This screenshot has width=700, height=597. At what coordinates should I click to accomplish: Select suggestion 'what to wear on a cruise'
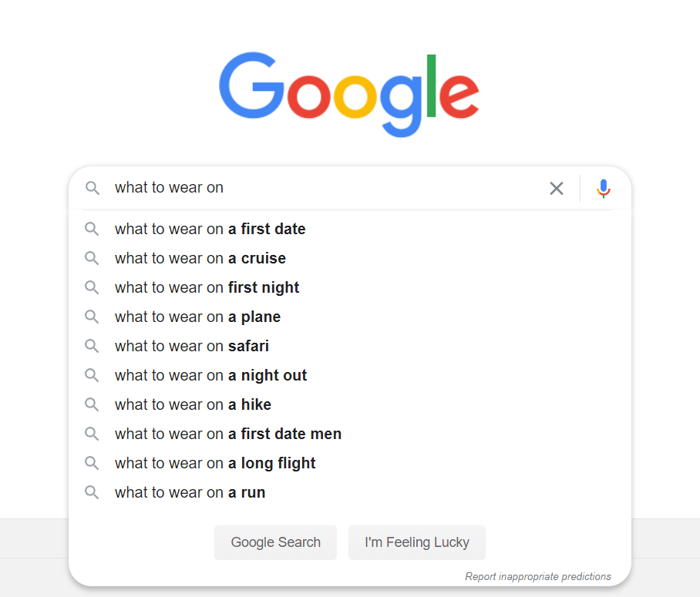(x=350, y=258)
